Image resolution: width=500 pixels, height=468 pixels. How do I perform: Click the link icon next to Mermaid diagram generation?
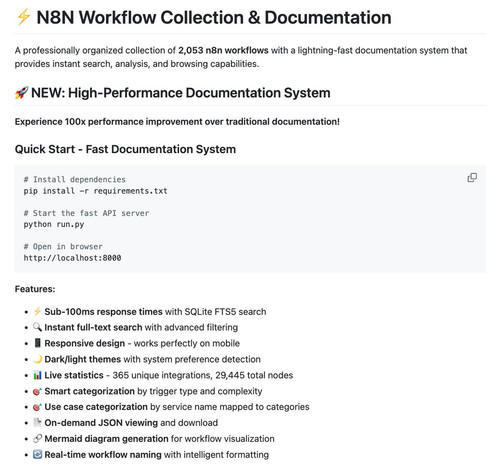pyautogui.click(x=37, y=439)
